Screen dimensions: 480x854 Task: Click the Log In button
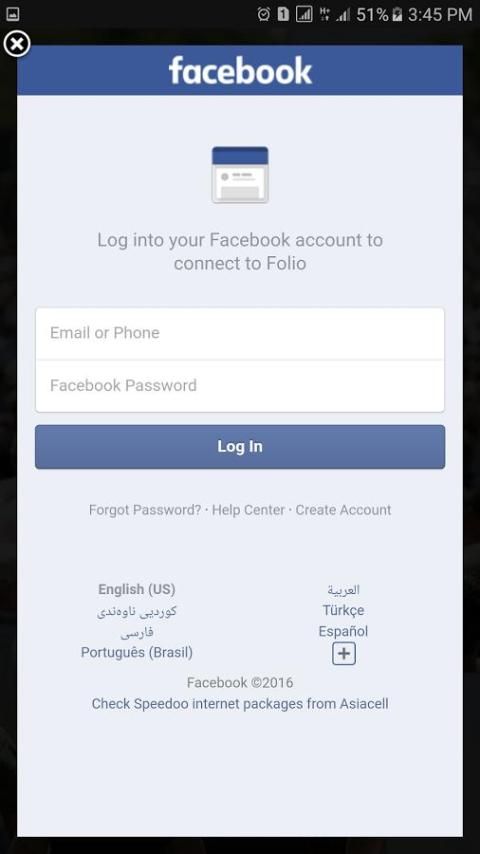click(x=240, y=447)
